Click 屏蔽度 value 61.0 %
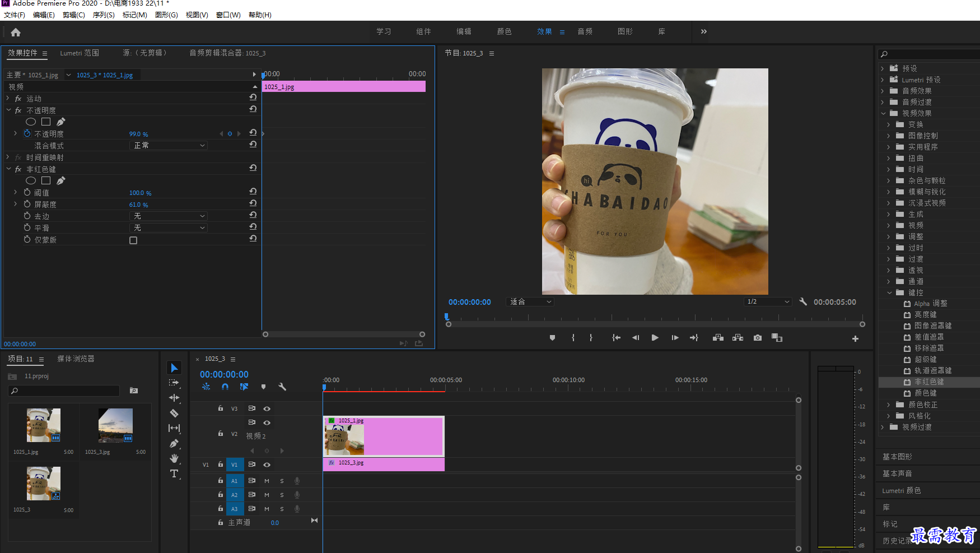This screenshot has width=980, height=553. click(x=138, y=205)
